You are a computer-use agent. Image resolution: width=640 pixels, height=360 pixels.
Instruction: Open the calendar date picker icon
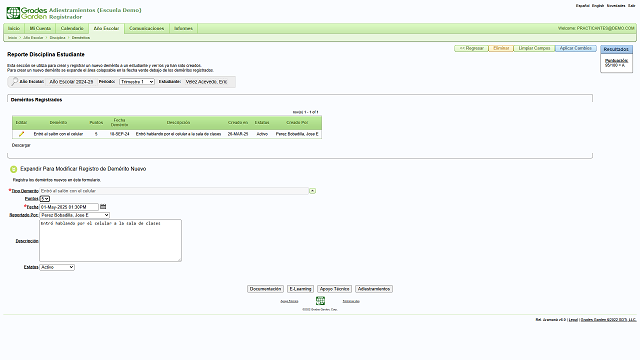coord(103,207)
